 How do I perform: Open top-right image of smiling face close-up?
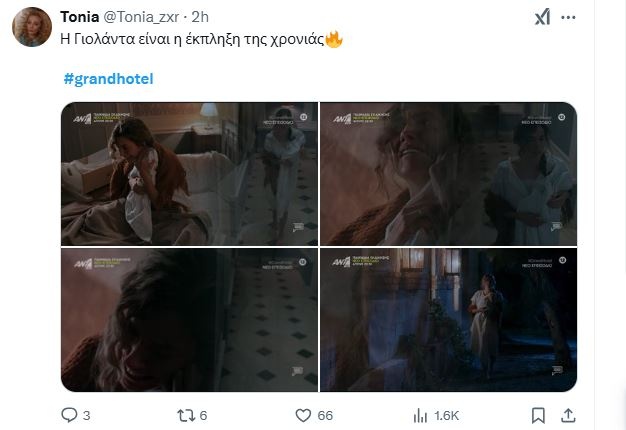click(x=448, y=173)
